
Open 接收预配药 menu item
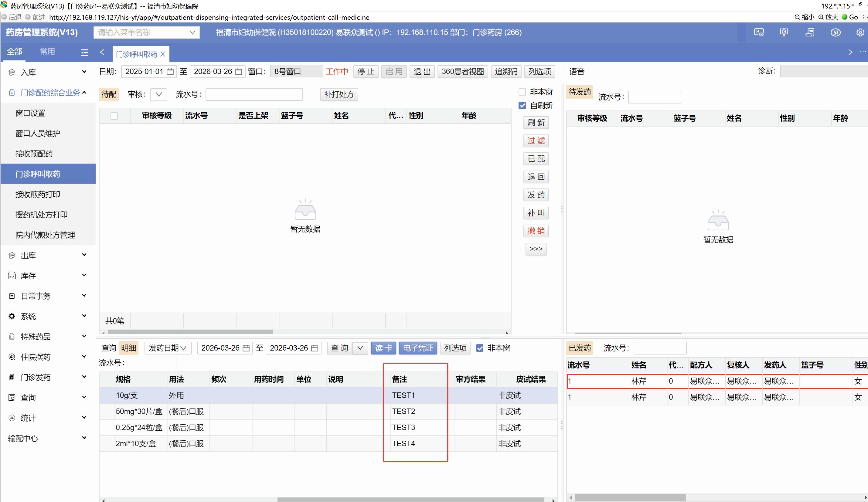tap(34, 154)
